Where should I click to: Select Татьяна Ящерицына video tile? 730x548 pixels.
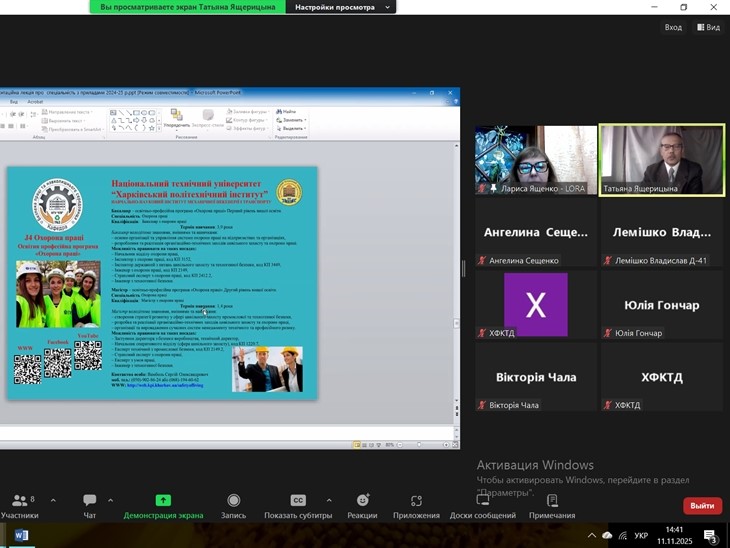(661, 160)
